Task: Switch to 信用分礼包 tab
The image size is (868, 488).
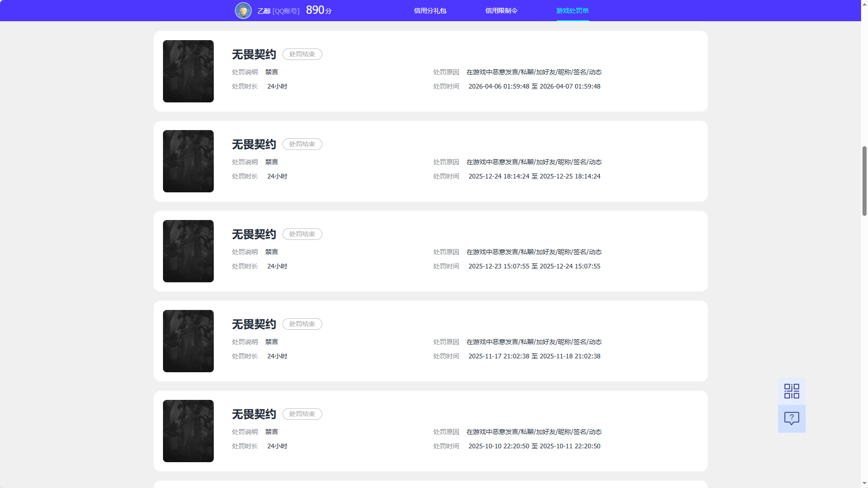Action: pos(430,11)
